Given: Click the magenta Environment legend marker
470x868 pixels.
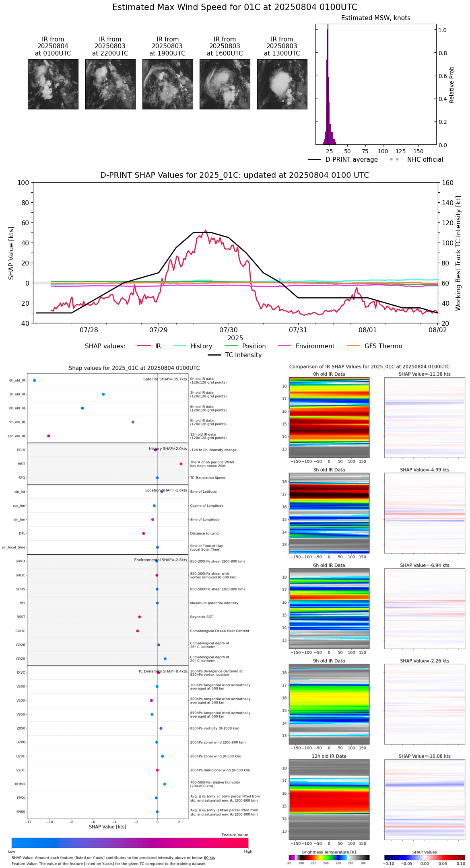Looking at the screenshot, I should point(284,346).
